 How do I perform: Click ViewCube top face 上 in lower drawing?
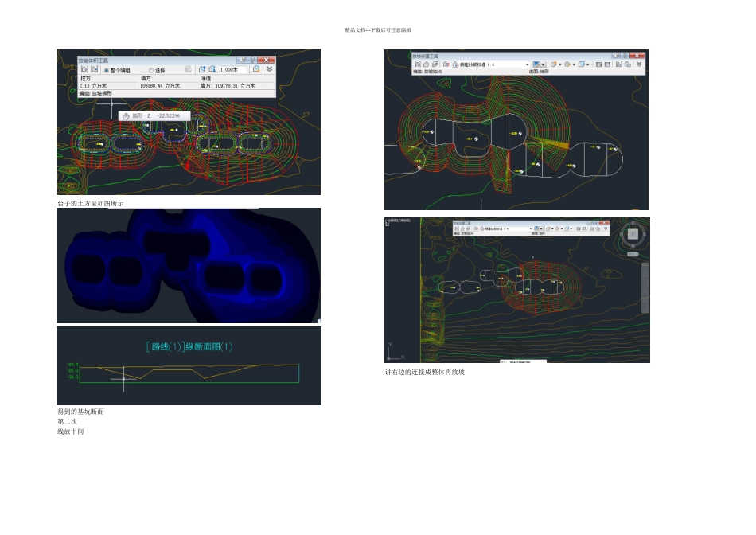point(633,234)
